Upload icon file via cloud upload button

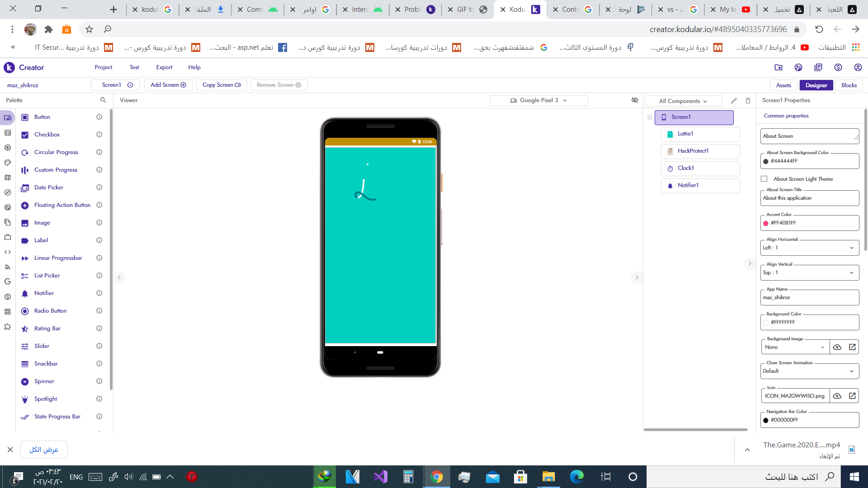coord(837,396)
